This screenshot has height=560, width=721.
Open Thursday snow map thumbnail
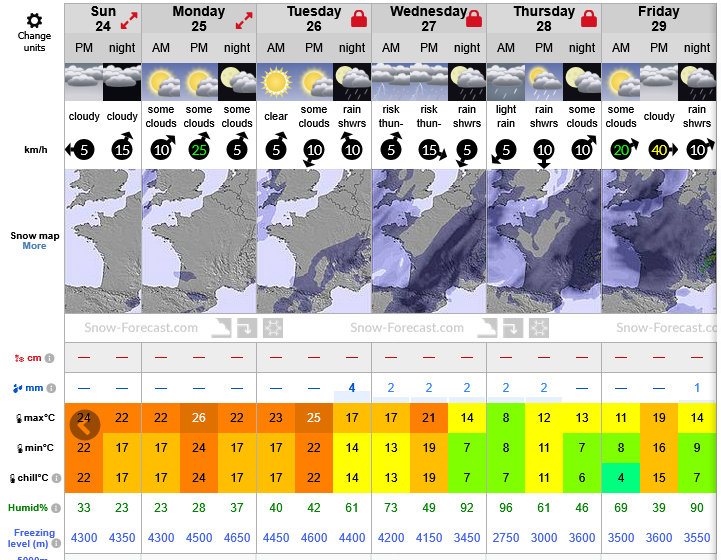point(544,241)
